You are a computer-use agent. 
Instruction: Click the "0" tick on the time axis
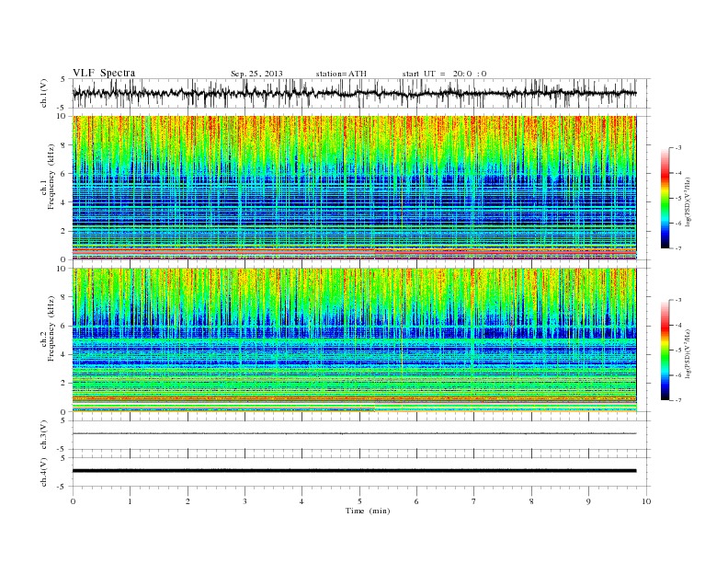click(73, 501)
